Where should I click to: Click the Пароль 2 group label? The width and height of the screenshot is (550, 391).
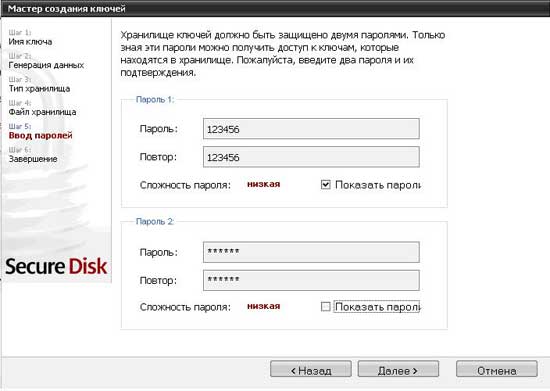click(155, 222)
